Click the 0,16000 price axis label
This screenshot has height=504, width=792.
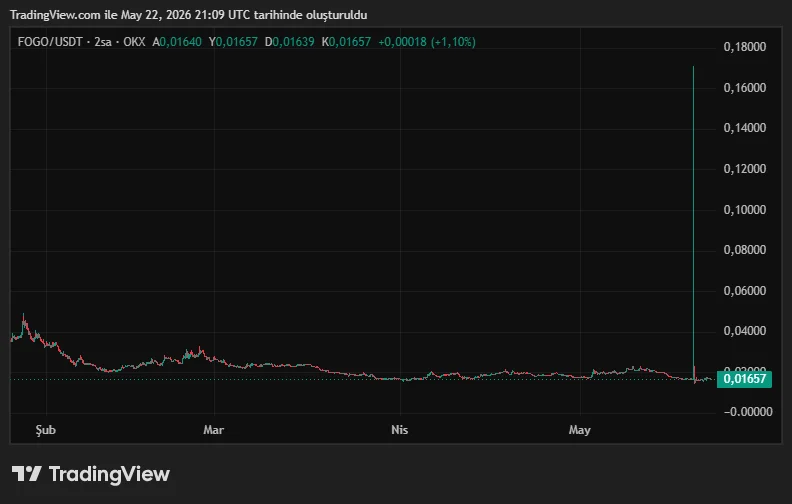pyautogui.click(x=745, y=88)
